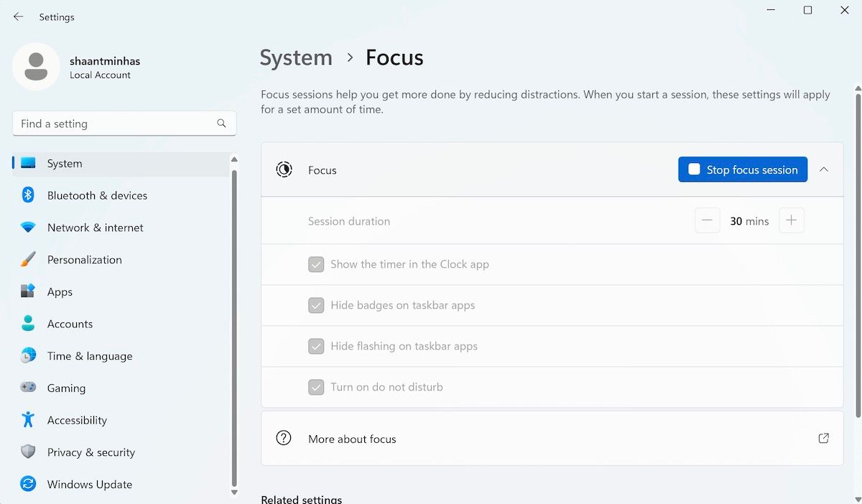Disable Turn on do not disturb
The height and width of the screenshot is (504, 862).
click(316, 387)
